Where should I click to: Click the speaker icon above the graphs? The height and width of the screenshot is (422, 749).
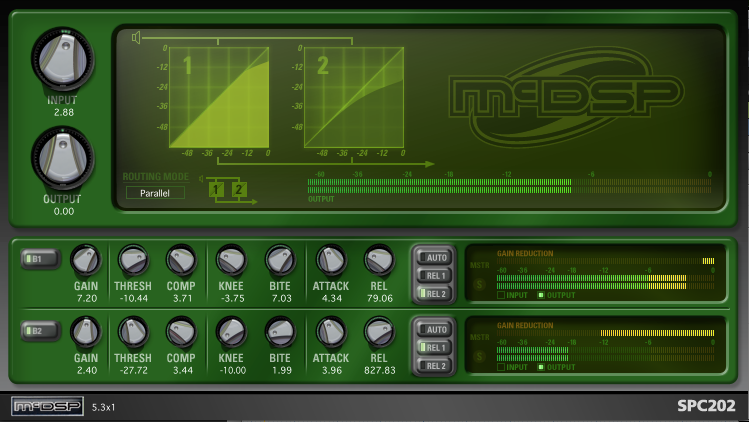137,37
